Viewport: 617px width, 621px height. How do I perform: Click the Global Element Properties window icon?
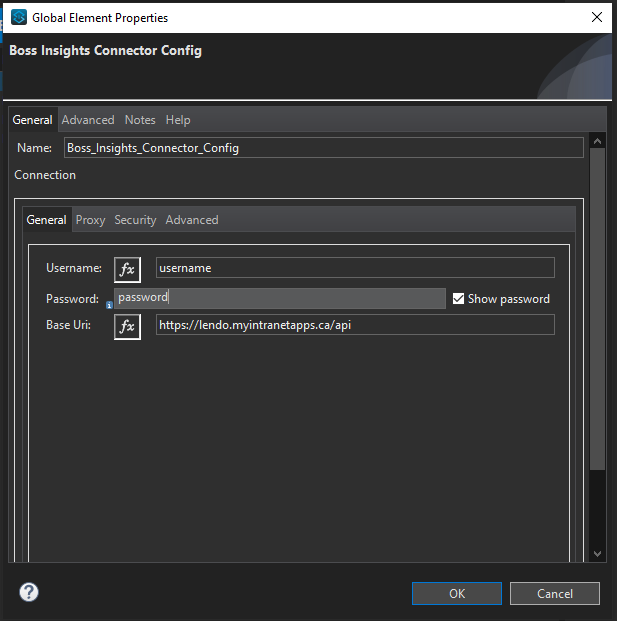18,18
